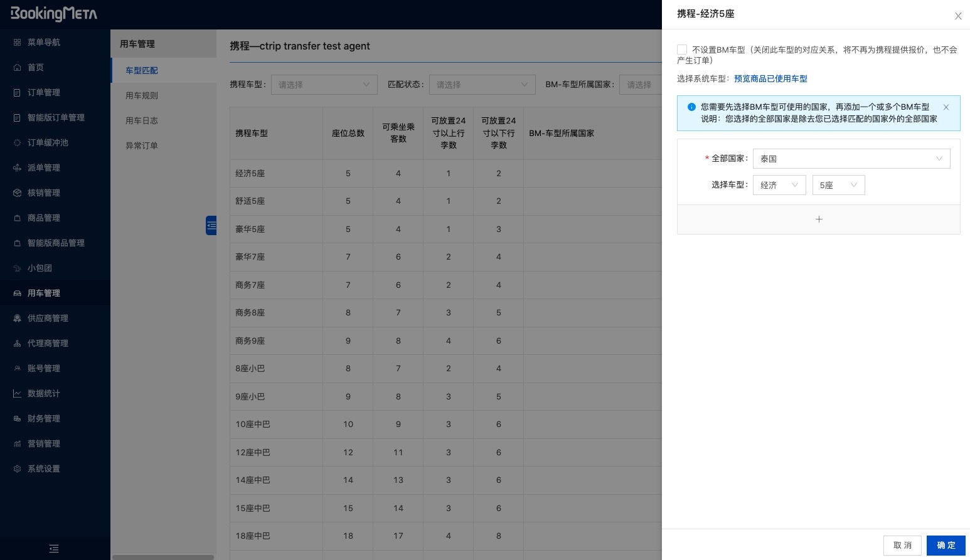Click the 数据统计 chart icon
Image resolution: width=970 pixels, height=560 pixels.
tap(17, 394)
